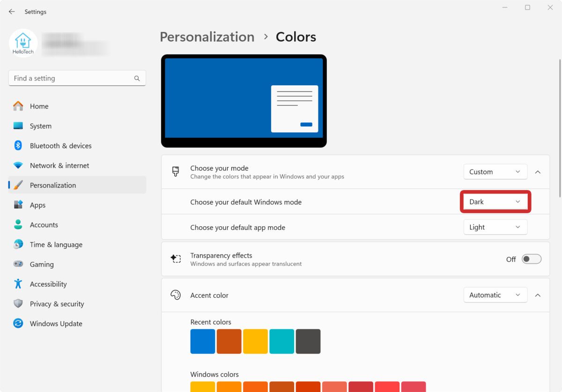The image size is (562, 392).
Task: Click the search magnifier icon
Action: click(x=137, y=78)
